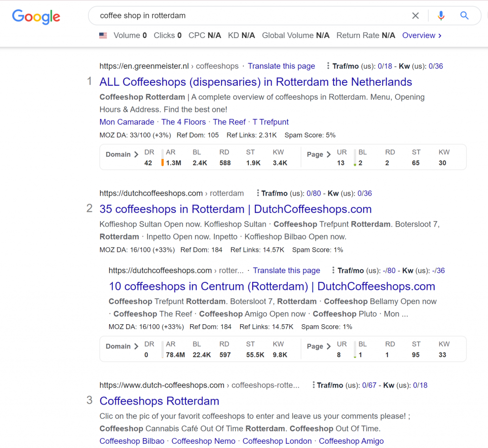Expand Domain metrics in dutchcoffeeshops bar

point(122,346)
